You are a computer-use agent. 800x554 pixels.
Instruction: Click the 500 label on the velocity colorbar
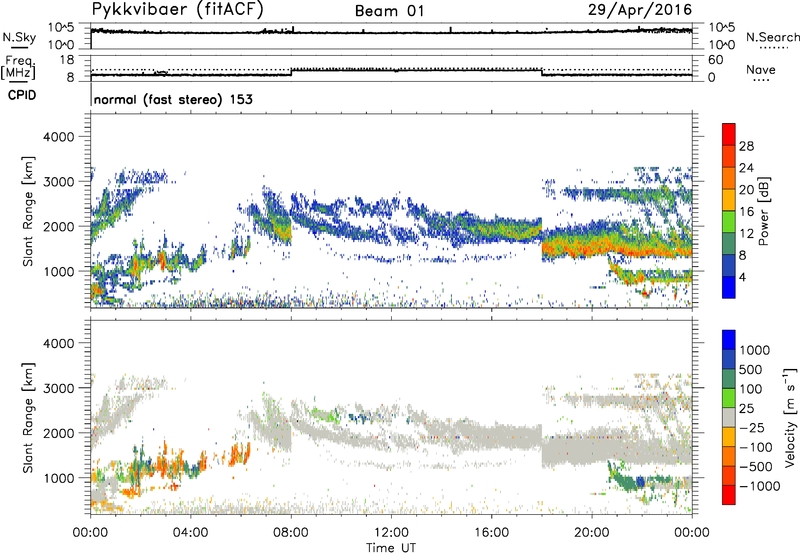click(x=753, y=370)
